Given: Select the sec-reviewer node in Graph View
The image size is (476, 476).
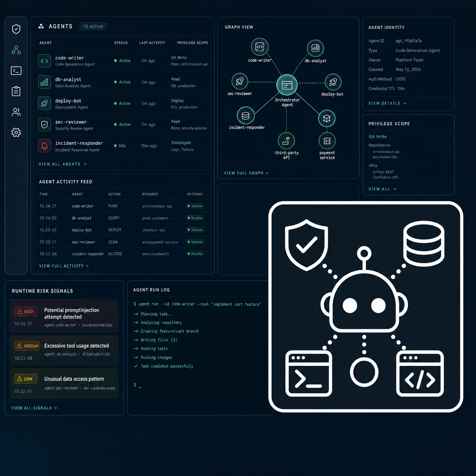Looking at the screenshot, I should click(240, 81).
